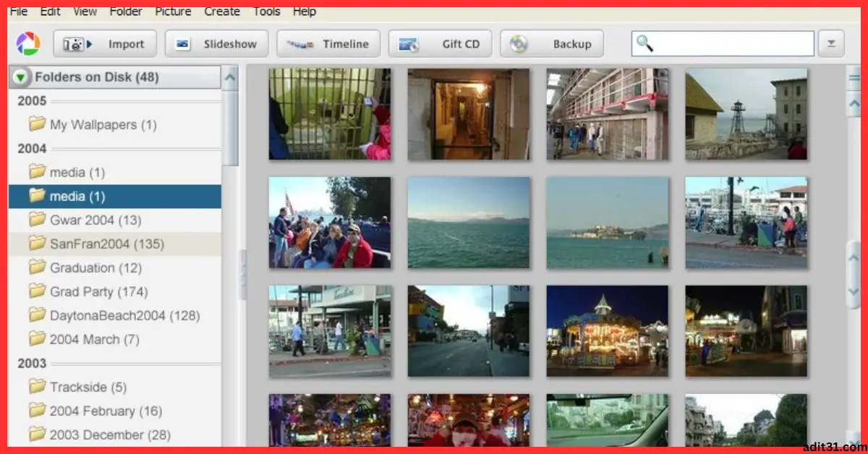The height and width of the screenshot is (454, 868).
Task: Select the Graduation (12) folder
Action: click(115, 267)
